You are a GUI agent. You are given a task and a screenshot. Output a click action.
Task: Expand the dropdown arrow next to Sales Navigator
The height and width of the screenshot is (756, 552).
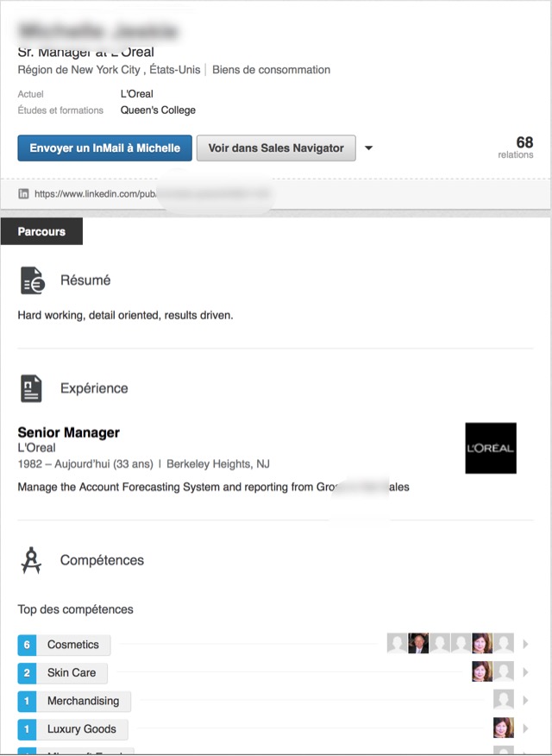[x=368, y=148]
